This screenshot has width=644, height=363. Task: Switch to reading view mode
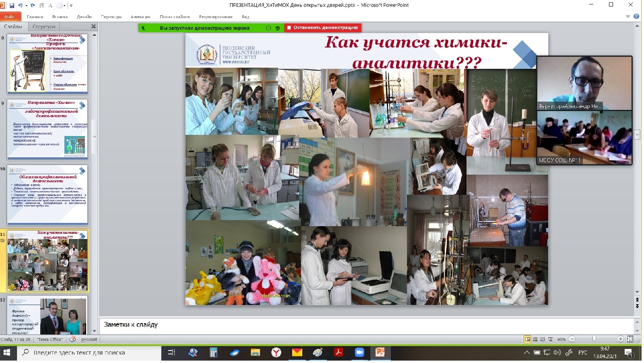[542, 339]
